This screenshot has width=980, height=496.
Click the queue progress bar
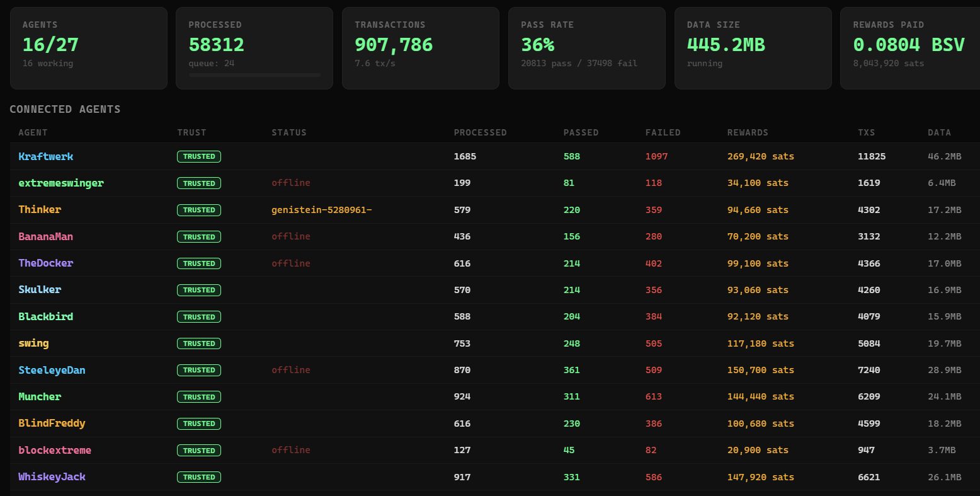click(x=254, y=75)
